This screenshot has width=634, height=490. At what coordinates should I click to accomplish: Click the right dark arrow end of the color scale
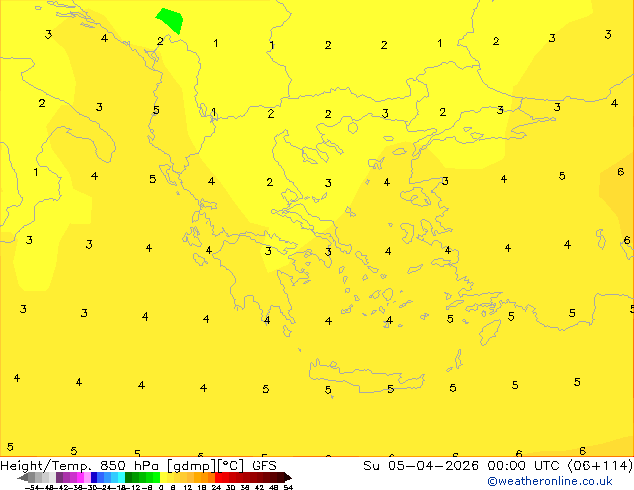(287, 478)
